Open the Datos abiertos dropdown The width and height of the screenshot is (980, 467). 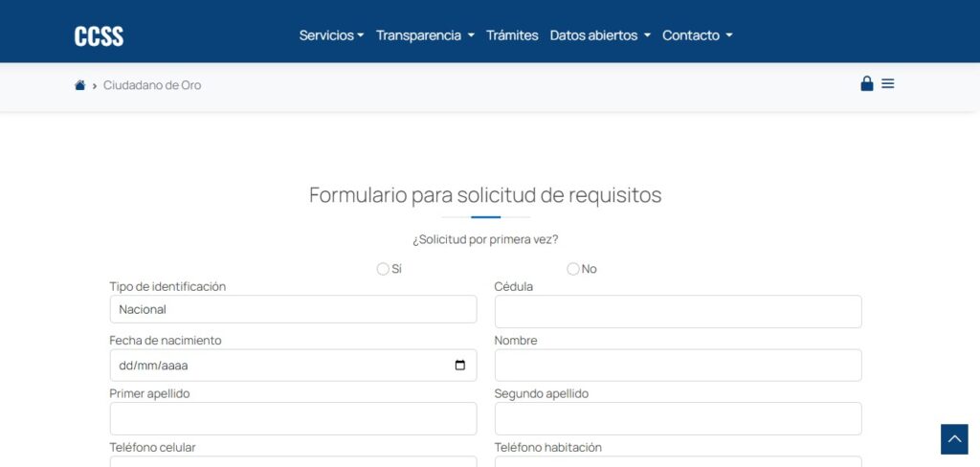[x=600, y=35]
